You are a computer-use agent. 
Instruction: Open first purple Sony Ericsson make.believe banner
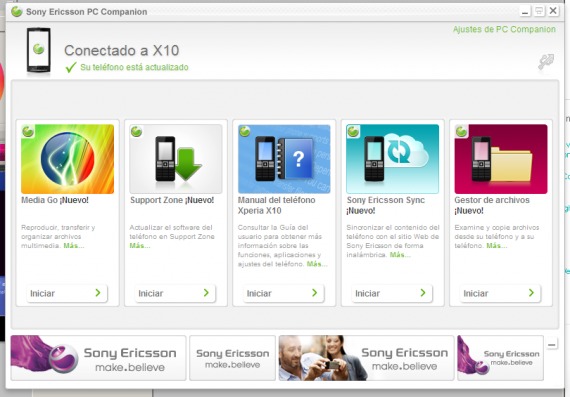pos(98,358)
